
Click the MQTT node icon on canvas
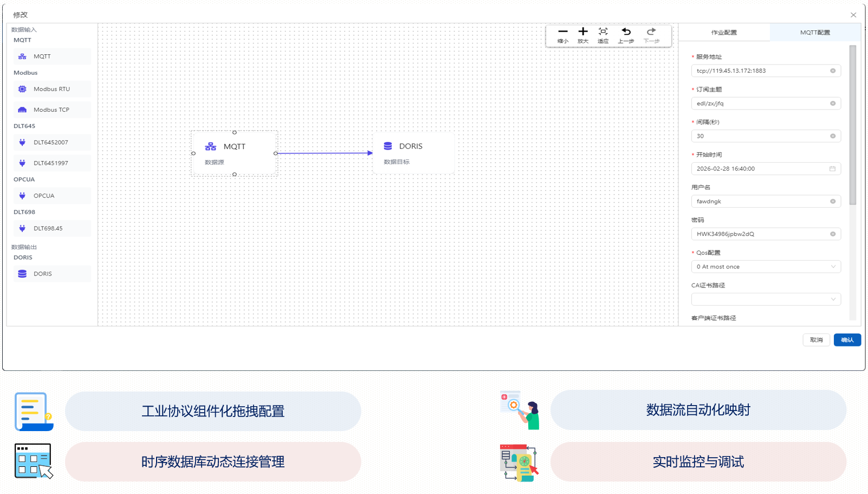(x=211, y=146)
